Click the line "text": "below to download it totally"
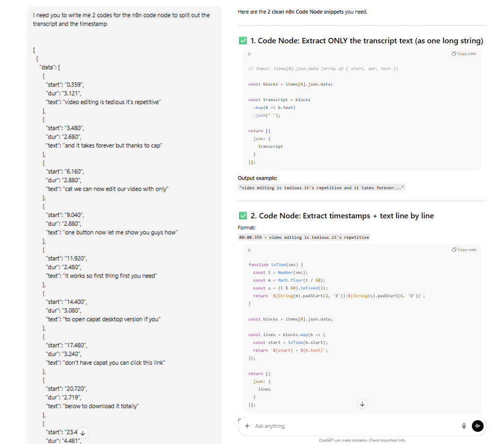Viewport: 504px width, 444px height. tap(92, 406)
